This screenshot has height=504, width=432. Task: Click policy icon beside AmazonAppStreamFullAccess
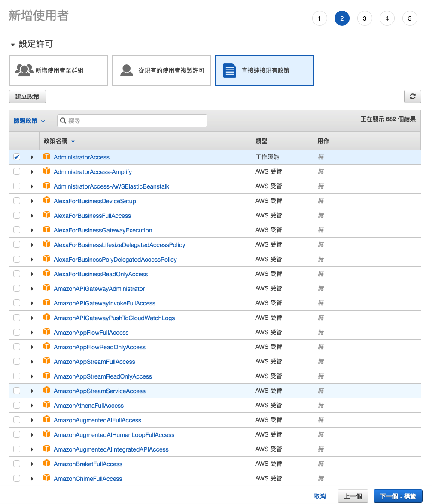pos(47,361)
